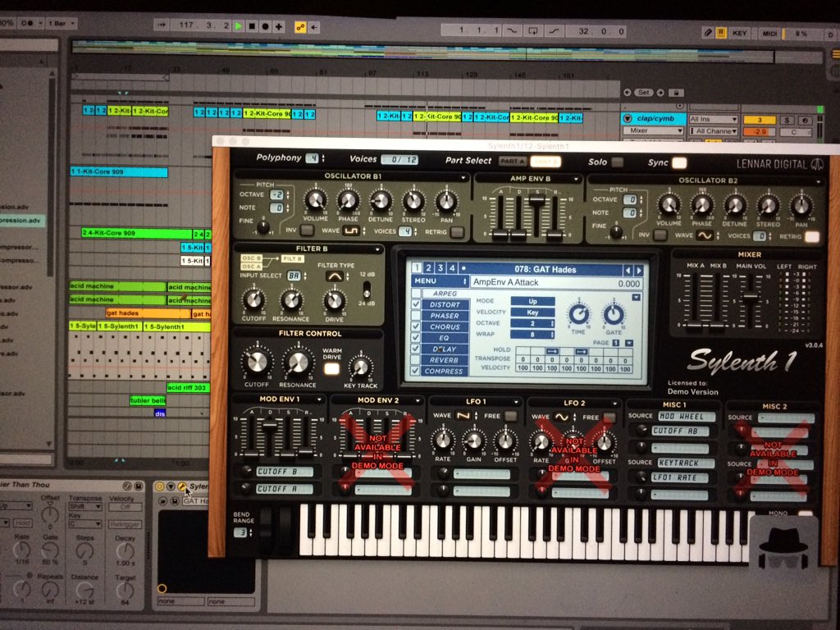Open the DELAY effect tab
This screenshot has height=630, width=840.
444,349
